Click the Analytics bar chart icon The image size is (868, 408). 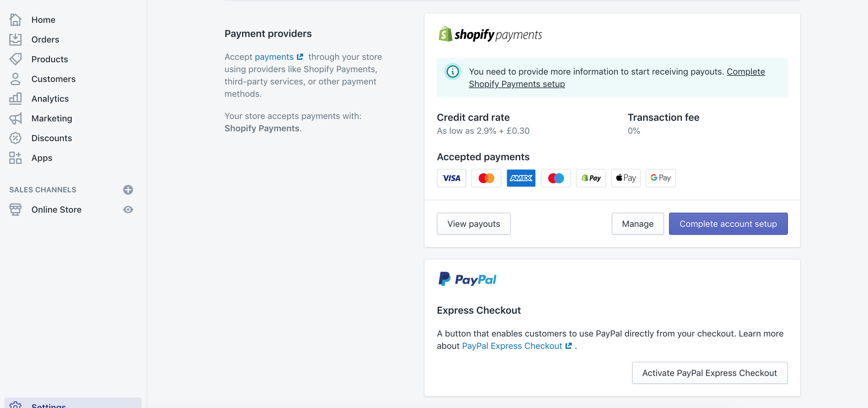(15, 99)
